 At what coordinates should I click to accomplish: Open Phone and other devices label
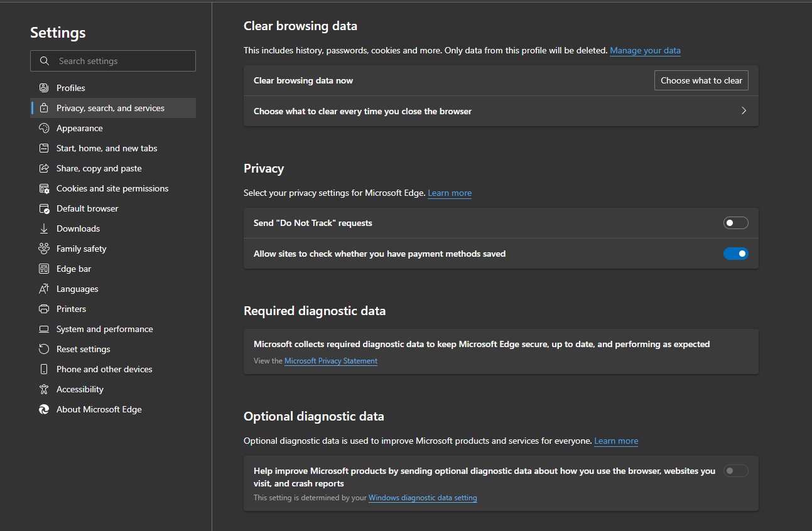(x=104, y=369)
